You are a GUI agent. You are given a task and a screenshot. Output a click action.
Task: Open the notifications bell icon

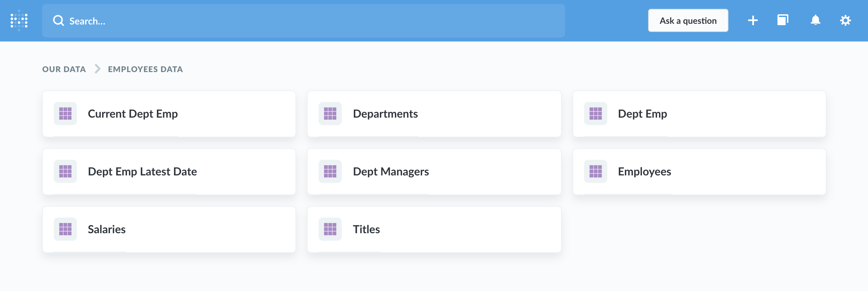point(815,20)
